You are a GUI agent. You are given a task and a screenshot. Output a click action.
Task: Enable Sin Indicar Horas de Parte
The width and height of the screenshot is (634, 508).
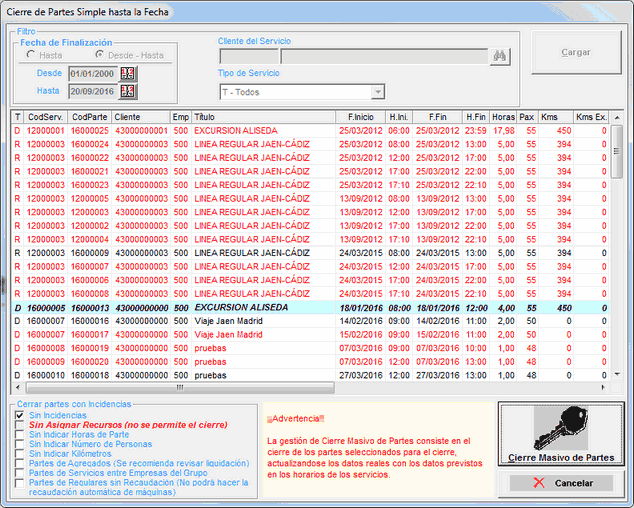(x=19, y=434)
